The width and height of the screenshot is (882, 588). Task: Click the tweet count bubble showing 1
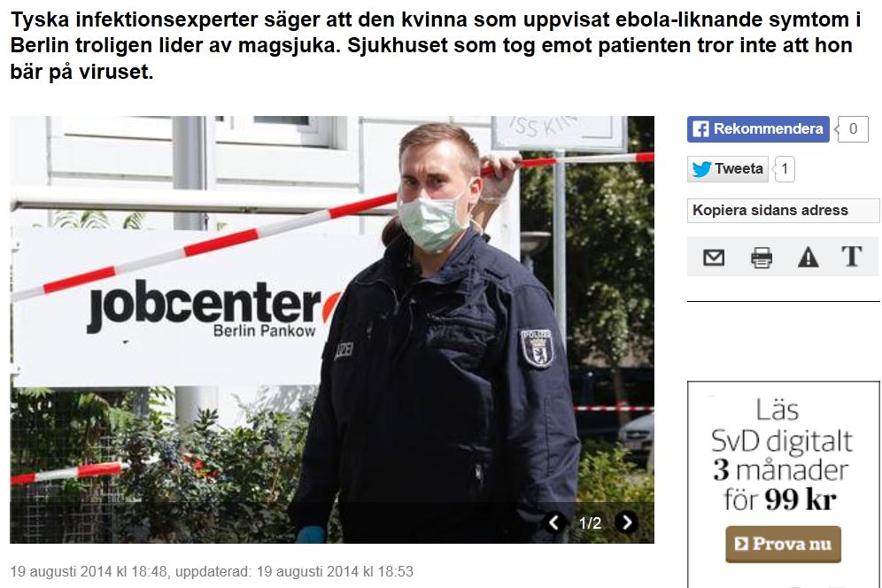[x=784, y=169]
